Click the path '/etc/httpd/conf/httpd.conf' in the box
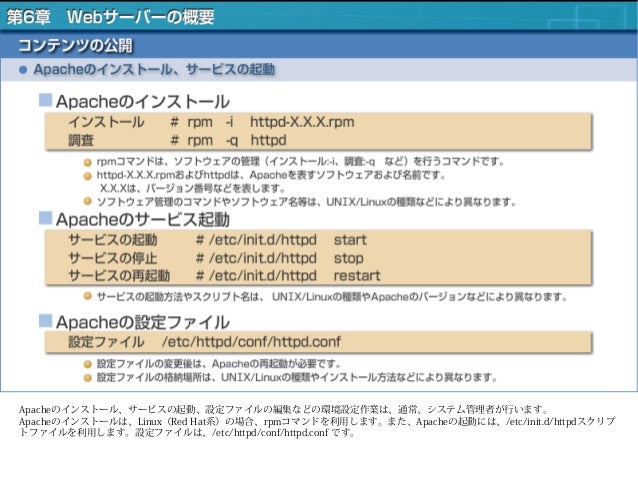This screenshot has height=479, width=638. (251, 341)
